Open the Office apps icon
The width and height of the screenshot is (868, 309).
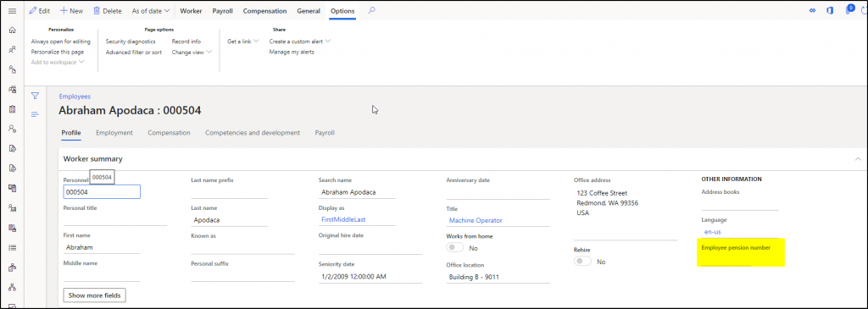[830, 10]
